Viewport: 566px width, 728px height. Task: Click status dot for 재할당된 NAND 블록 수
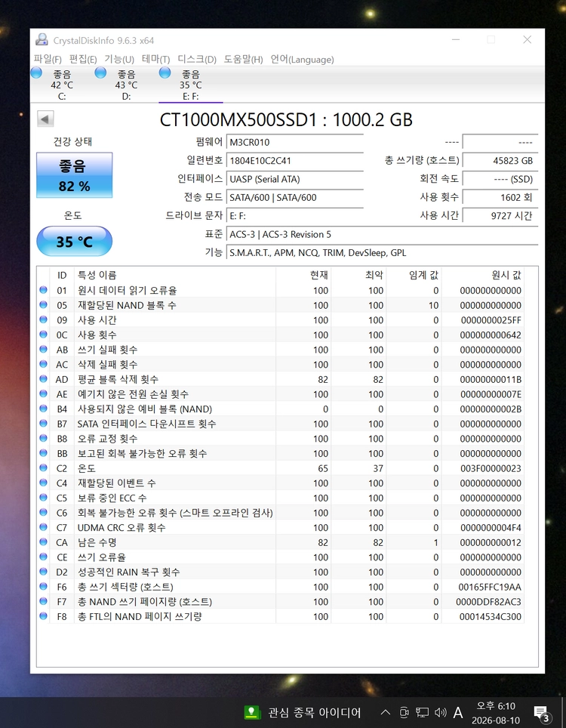(43, 304)
